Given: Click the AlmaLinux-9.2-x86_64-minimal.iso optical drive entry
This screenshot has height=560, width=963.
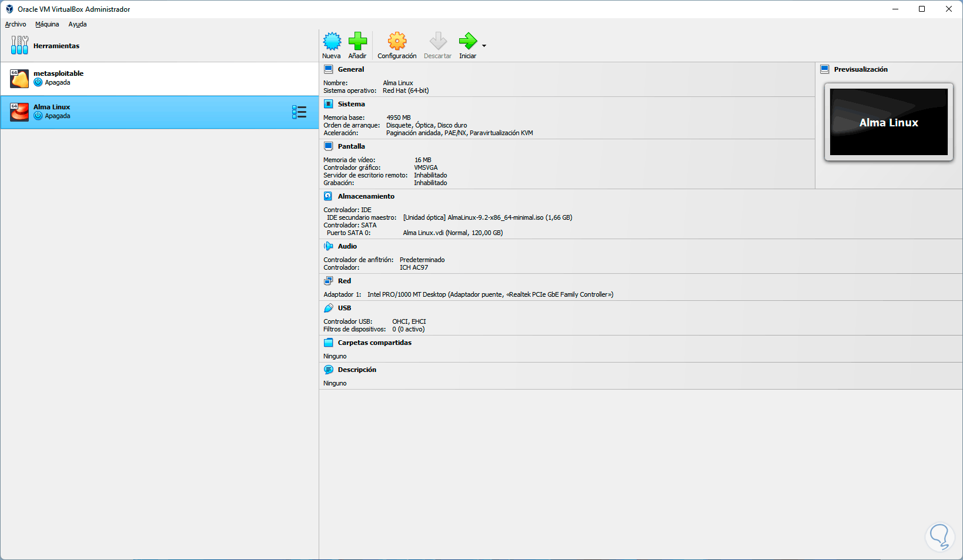Looking at the screenshot, I should 488,217.
